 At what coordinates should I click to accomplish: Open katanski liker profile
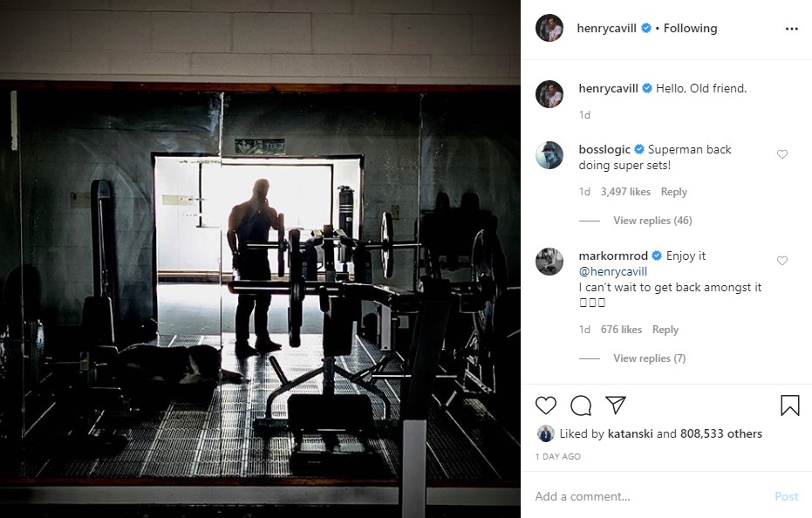click(630, 433)
